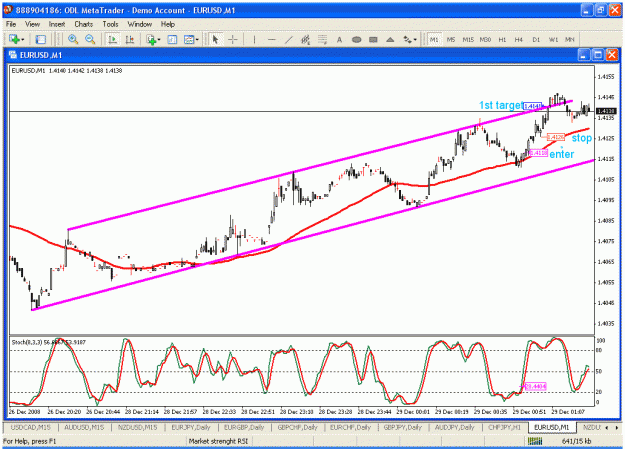Switch to EURGBP,Daily chart tab
This screenshot has width=625, height=449.
pos(244,427)
